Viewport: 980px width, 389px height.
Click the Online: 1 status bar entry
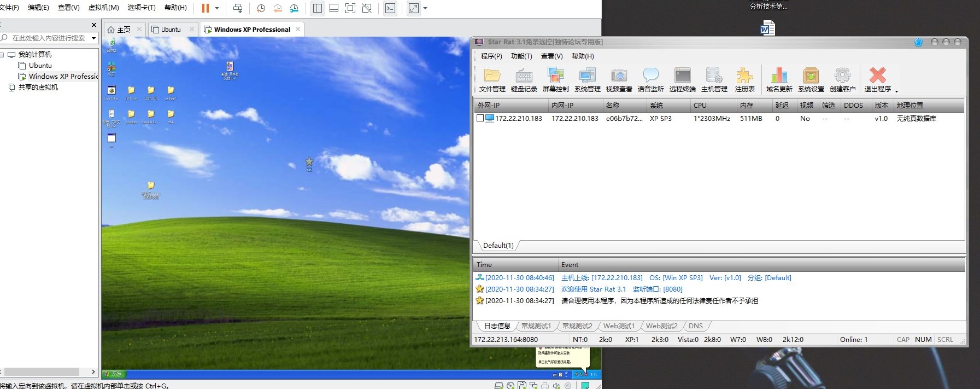[x=854, y=340]
